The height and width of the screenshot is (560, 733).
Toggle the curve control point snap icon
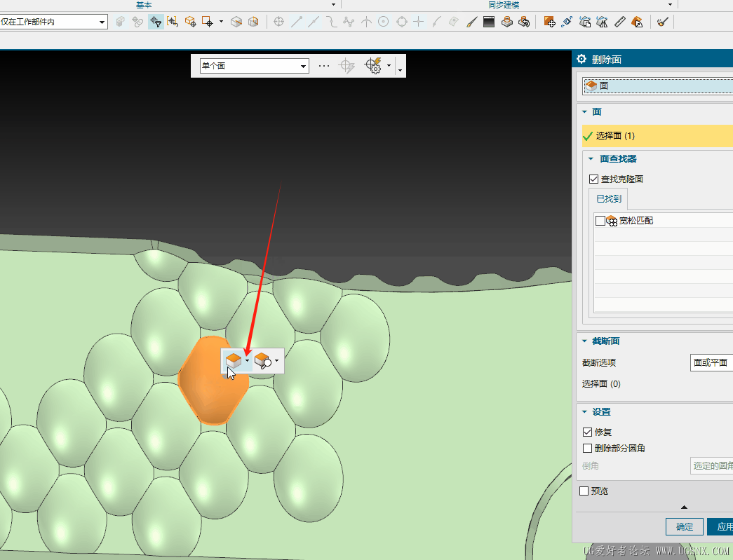[332, 22]
